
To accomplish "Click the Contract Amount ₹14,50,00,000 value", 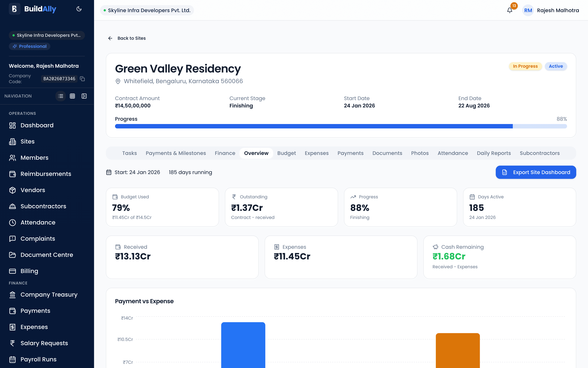I will pos(133,106).
